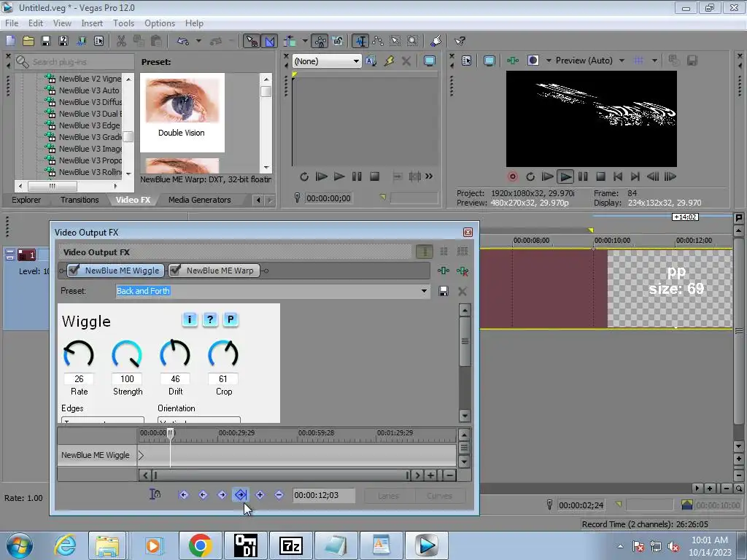Jump to the first keyframe
747x560 pixels.
[183, 495]
